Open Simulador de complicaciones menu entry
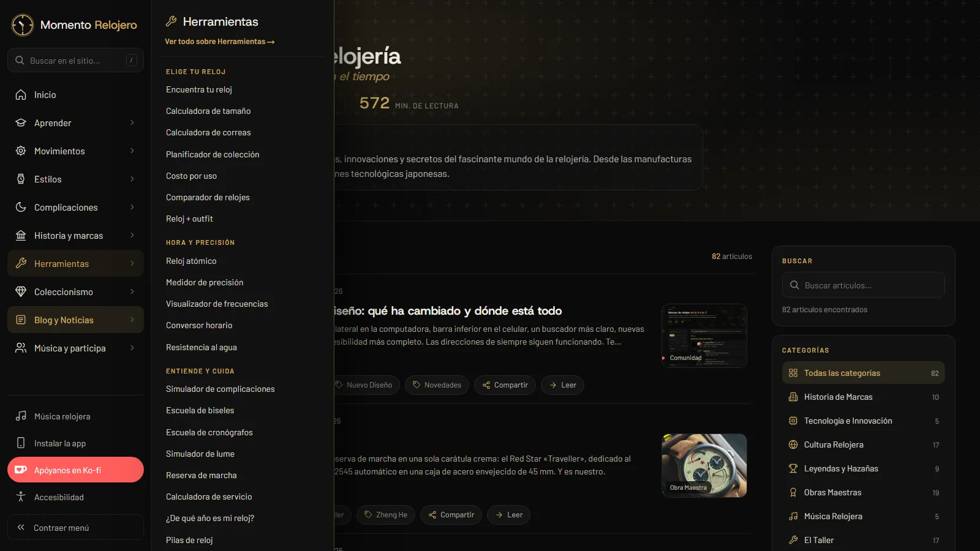The image size is (980, 551). (221, 389)
